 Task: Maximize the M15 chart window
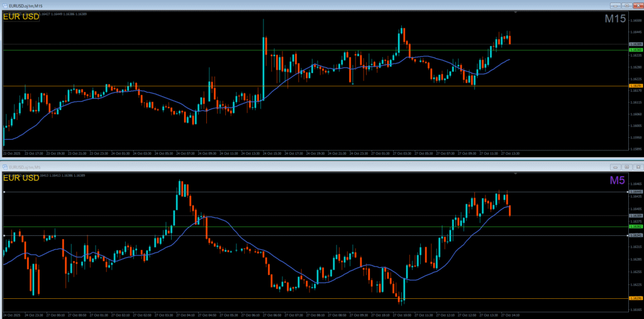coord(627,6)
